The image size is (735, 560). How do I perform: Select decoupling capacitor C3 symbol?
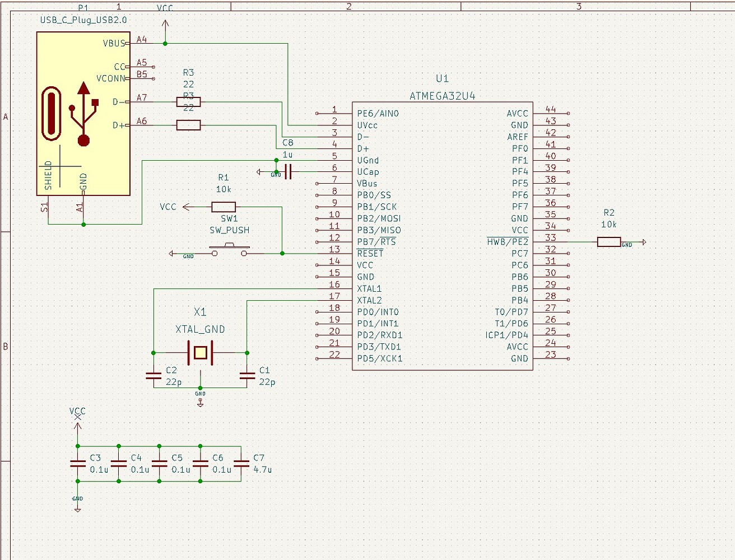pyautogui.click(x=78, y=464)
